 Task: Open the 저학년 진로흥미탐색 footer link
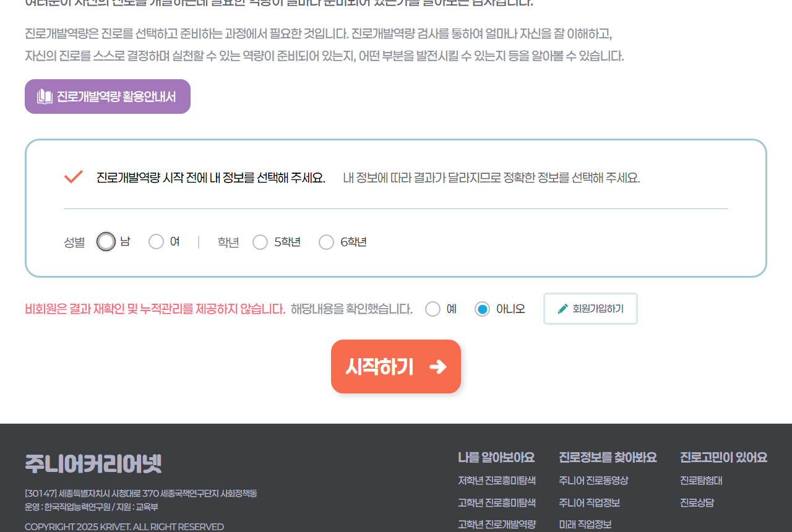pos(497,481)
